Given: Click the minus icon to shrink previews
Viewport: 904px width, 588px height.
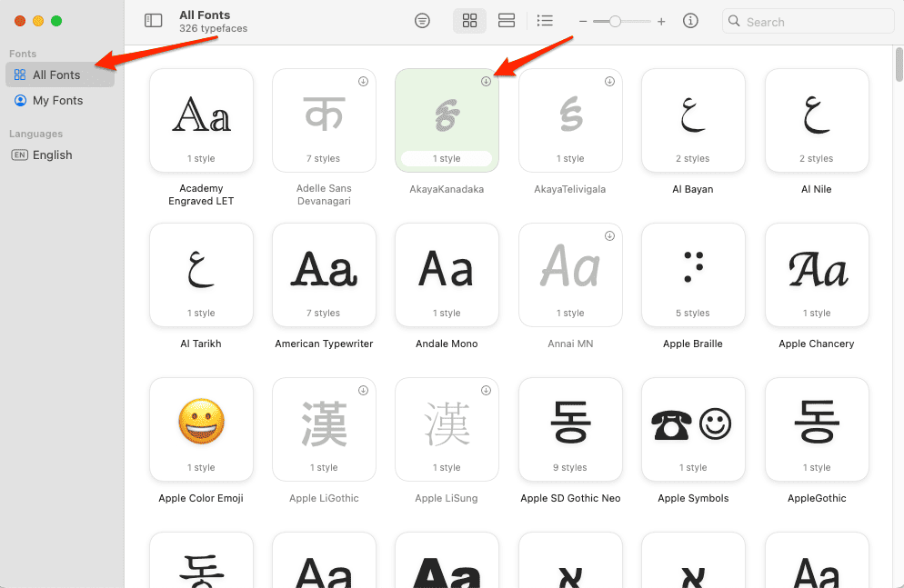Looking at the screenshot, I should (583, 21).
